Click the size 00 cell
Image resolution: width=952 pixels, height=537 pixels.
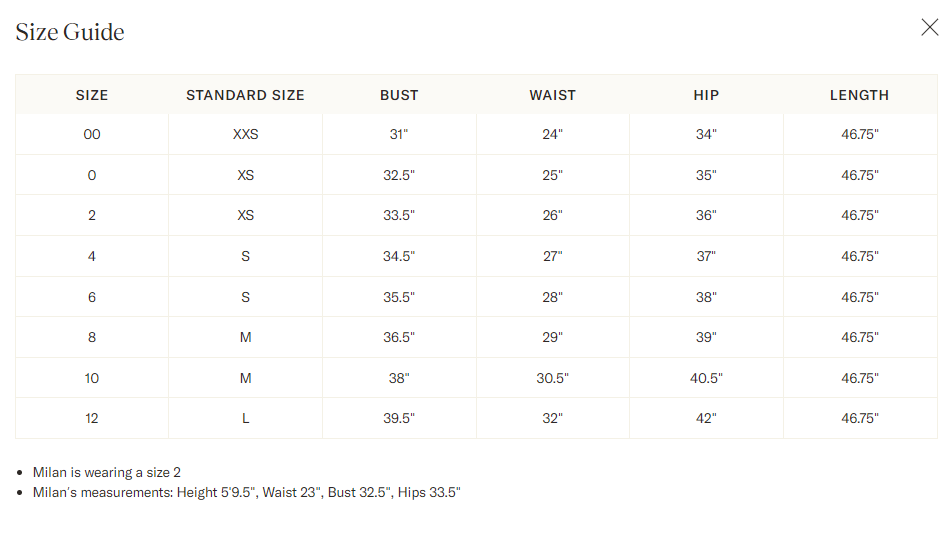click(x=92, y=134)
